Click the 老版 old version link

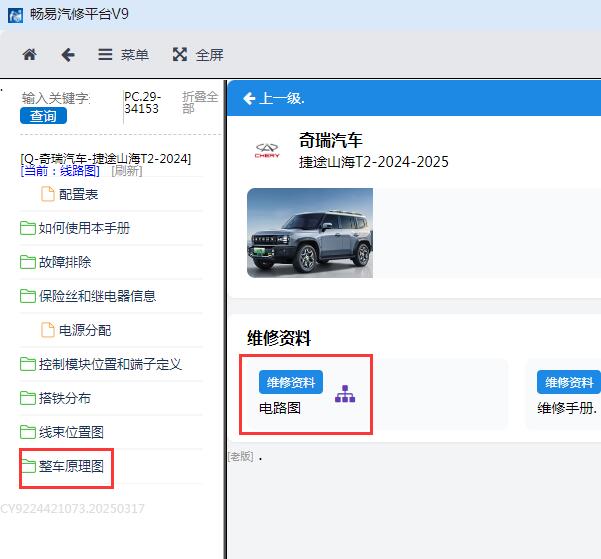click(240, 456)
